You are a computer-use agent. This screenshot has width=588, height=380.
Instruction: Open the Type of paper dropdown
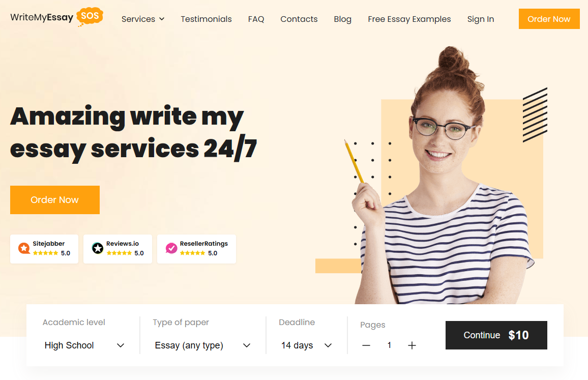(x=202, y=345)
